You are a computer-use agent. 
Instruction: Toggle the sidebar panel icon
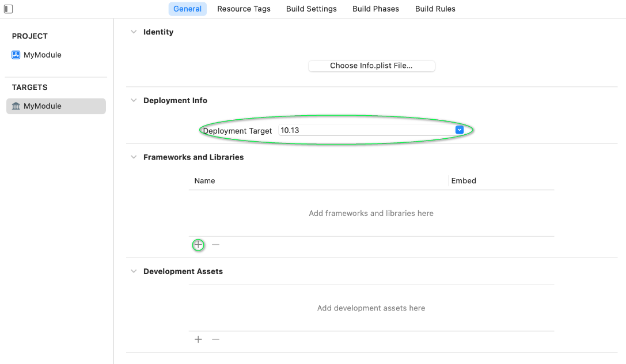pos(9,9)
